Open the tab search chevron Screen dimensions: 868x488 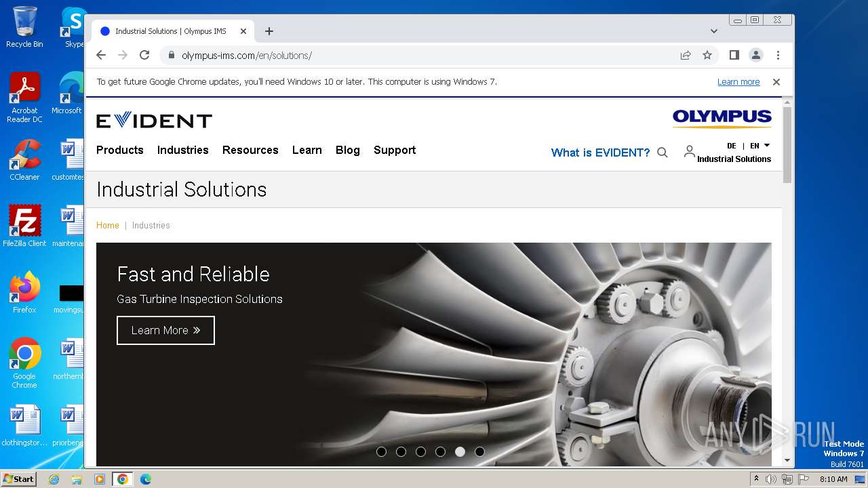click(x=714, y=31)
